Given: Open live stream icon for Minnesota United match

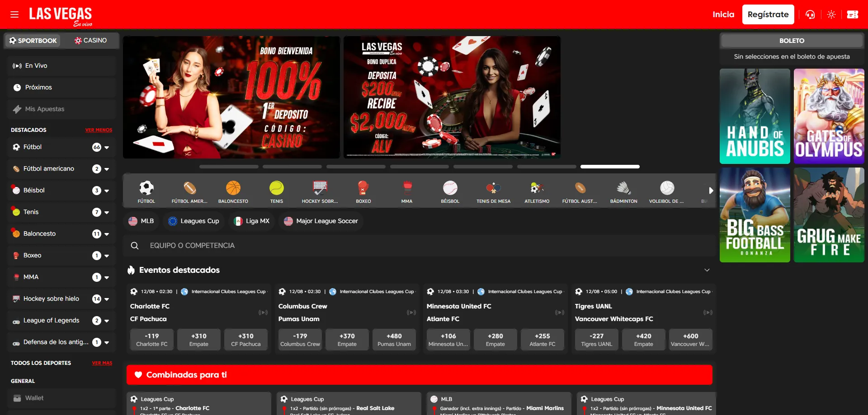Looking at the screenshot, I should (x=560, y=312).
